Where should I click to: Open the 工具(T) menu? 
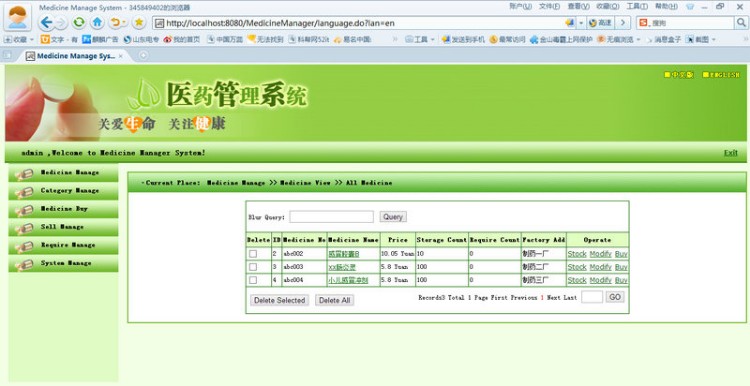[637, 6]
